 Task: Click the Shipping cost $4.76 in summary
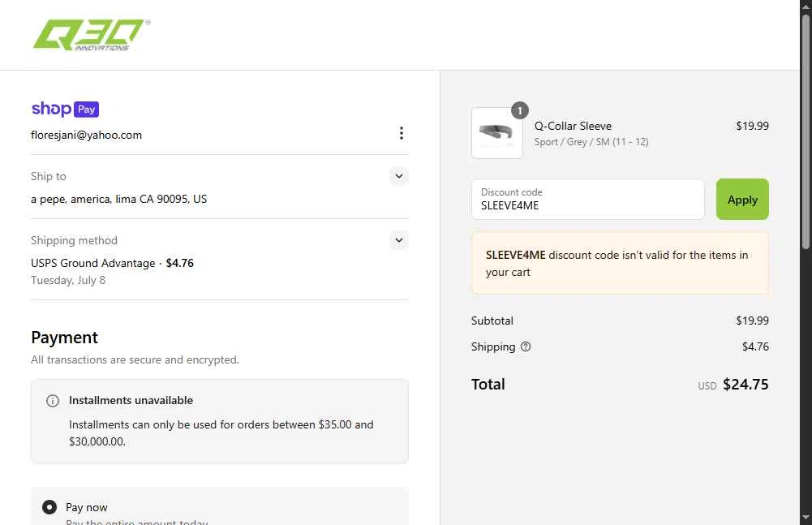point(755,346)
